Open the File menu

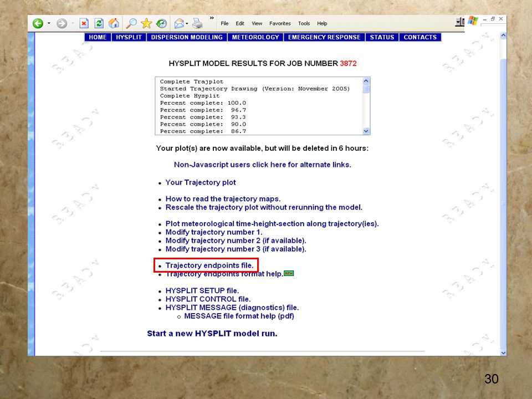point(224,23)
